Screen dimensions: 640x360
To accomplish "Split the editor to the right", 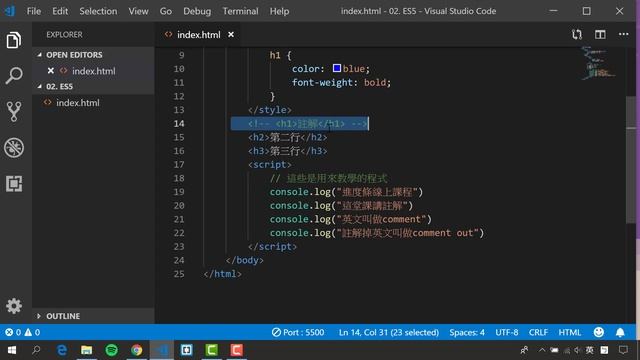I will pyautogui.click(x=600, y=35).
